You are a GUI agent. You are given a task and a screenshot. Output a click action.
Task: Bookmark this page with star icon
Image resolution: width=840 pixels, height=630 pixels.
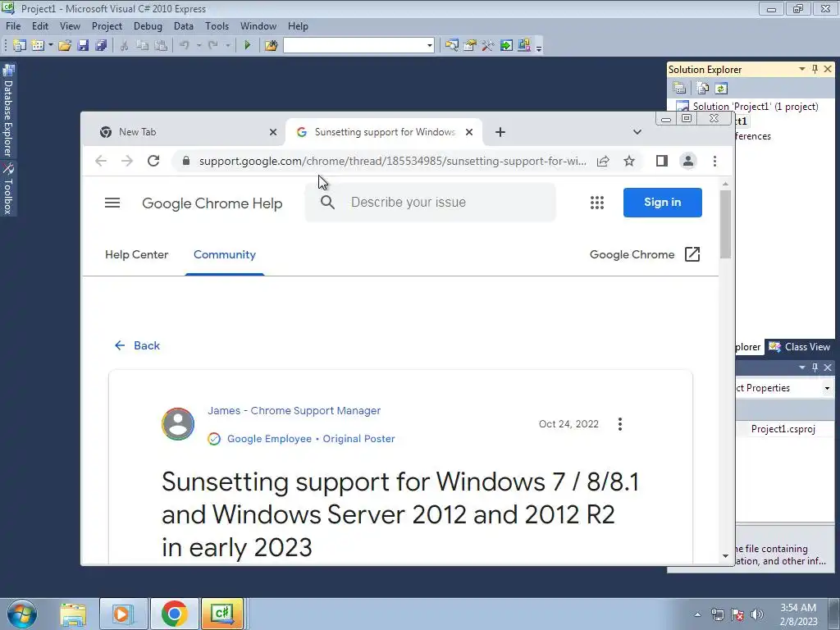pyautogui.click(x=629, y=162)
